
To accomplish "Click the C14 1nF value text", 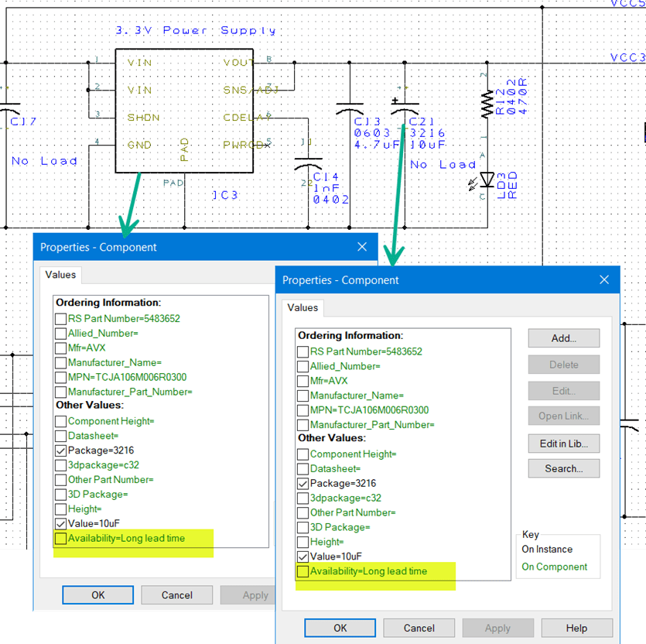I will click(326, 188).
